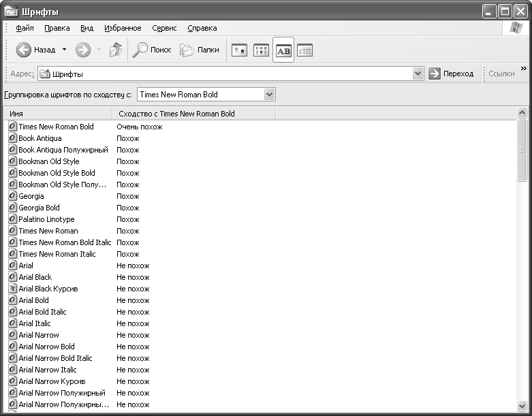Open the font similarity combo box

pos(206,95)
